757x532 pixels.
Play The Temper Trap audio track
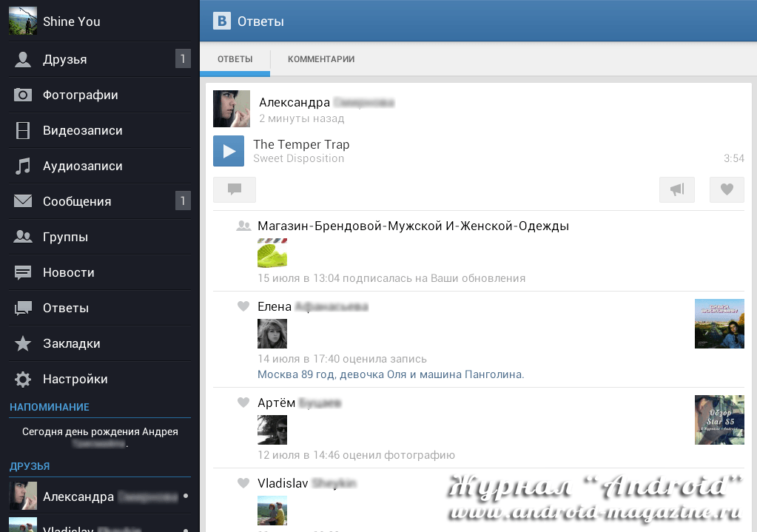229,151
